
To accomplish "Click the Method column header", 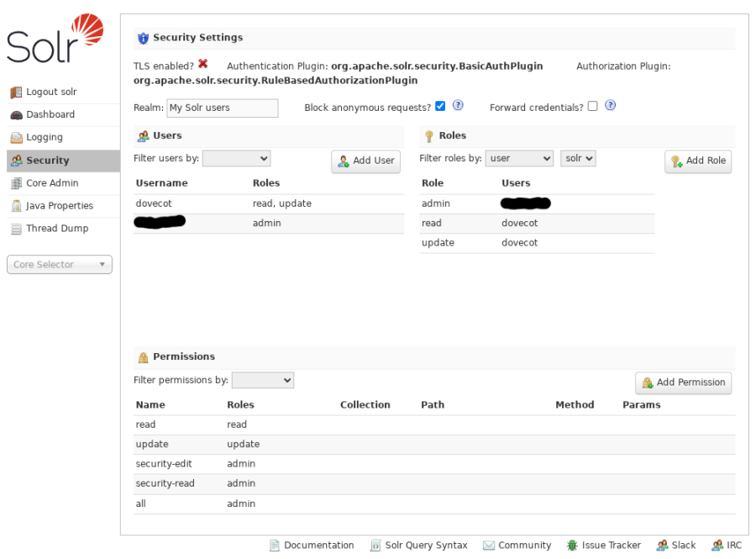I will [x=575, y=405].
